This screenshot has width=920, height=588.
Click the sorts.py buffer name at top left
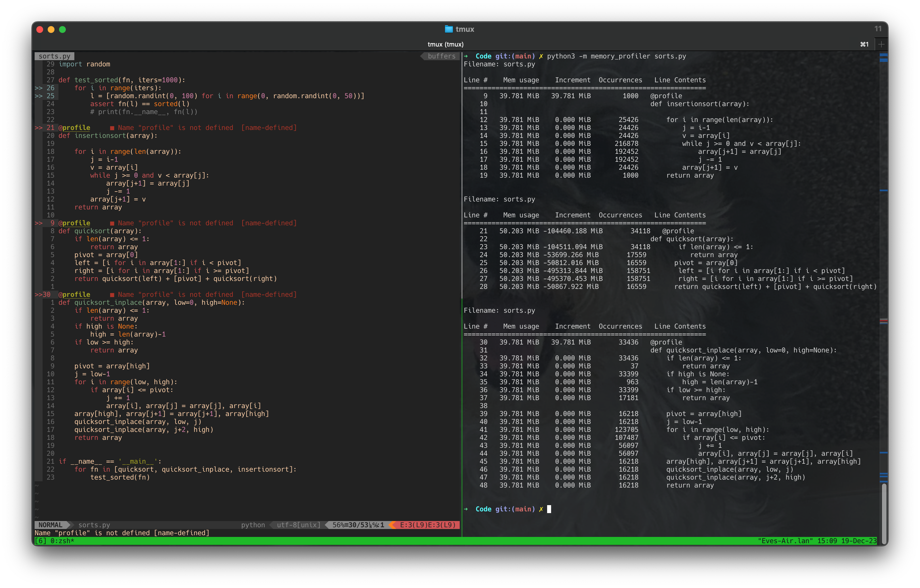click(x=54, y=56)
